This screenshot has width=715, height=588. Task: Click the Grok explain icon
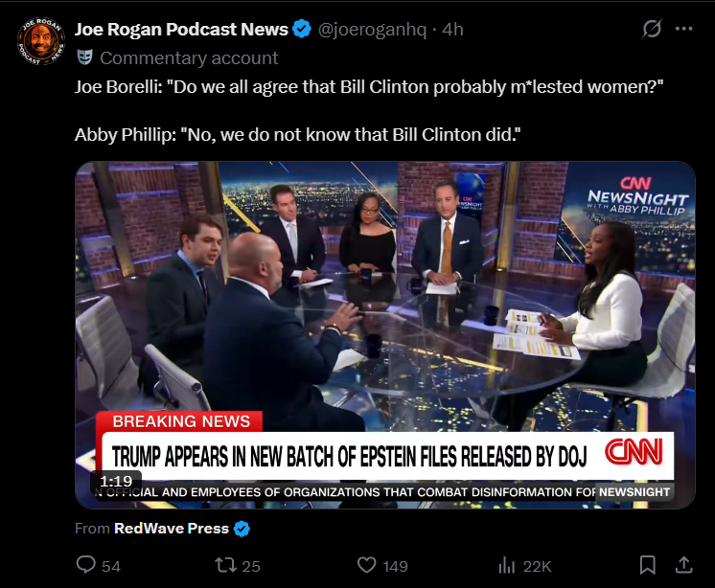pyautogui.click(x=652, y=29)
